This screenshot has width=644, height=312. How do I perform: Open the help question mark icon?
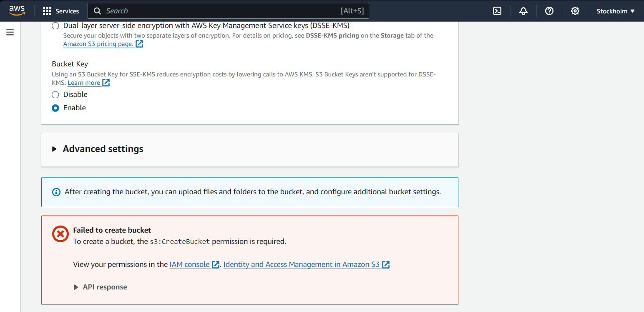coord(549,11)
